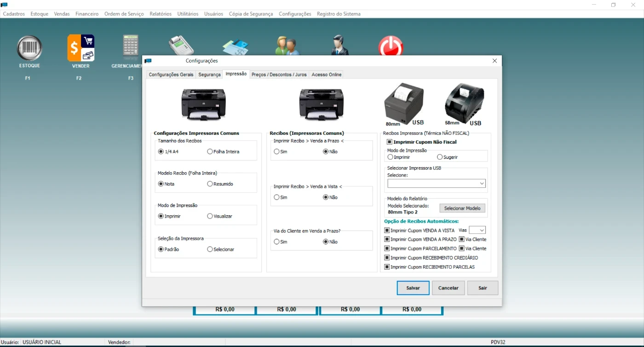
Task: Click the customers people icon
Action: click(287, 46)
